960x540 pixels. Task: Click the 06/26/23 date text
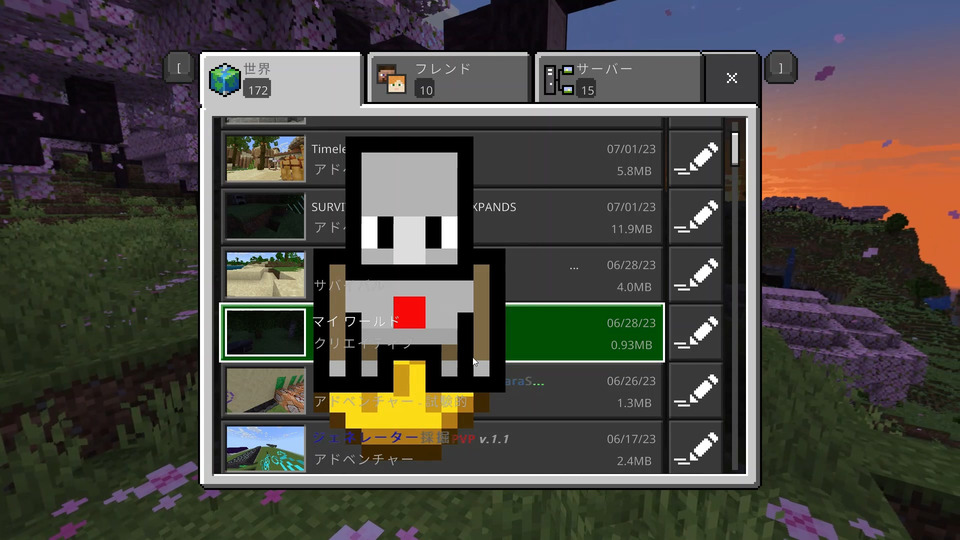(x=631, y=381)
